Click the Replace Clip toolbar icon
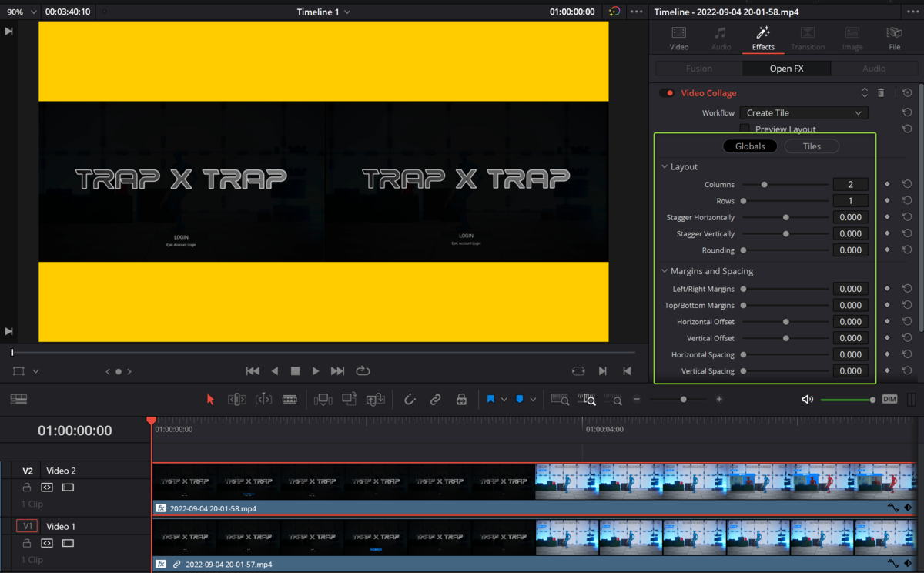Viewport: 924px width, 573px height. (x=376, y=399)
